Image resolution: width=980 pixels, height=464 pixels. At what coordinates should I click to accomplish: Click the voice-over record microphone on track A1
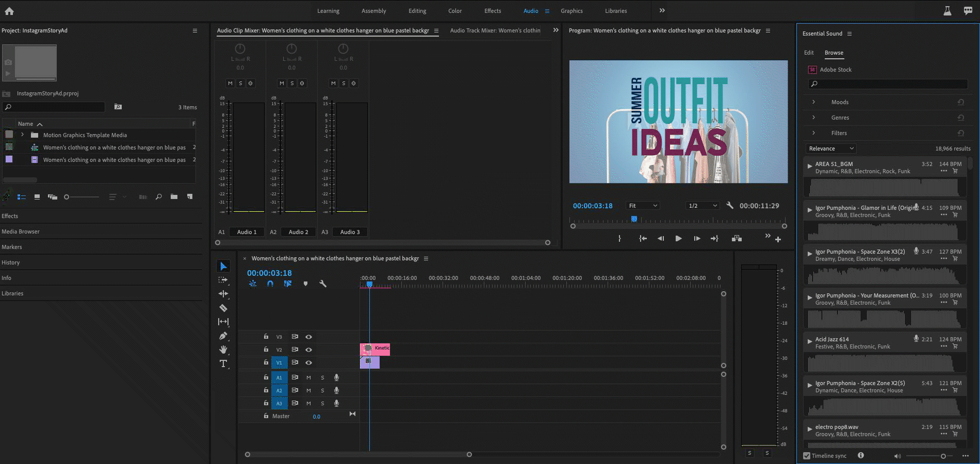(x=336, y=377)
